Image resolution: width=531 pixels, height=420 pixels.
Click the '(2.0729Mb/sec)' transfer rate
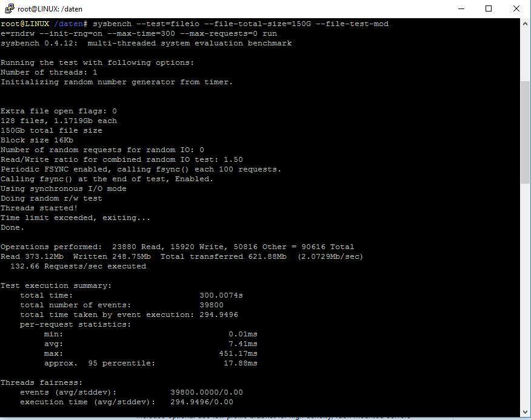point(330,257)
